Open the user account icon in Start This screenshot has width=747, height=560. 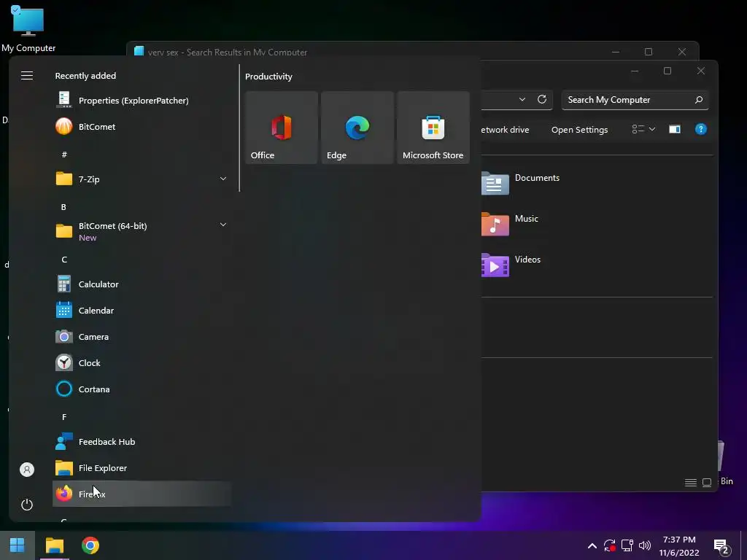[27, 470]
